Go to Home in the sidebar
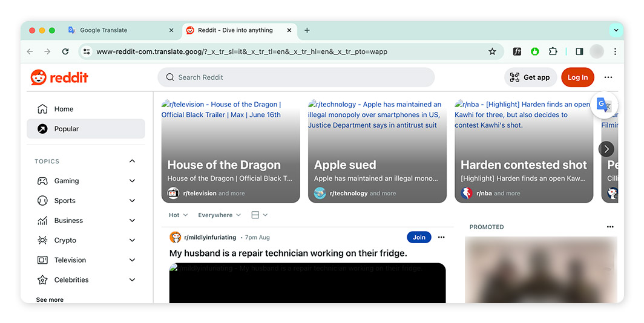This screenshot has height=323, width=644. tap(64, 109)
